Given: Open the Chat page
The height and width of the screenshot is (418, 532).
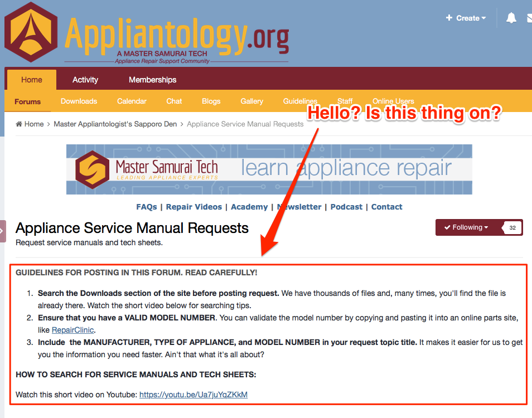Looking at the screenshot, I should point(174,101).
